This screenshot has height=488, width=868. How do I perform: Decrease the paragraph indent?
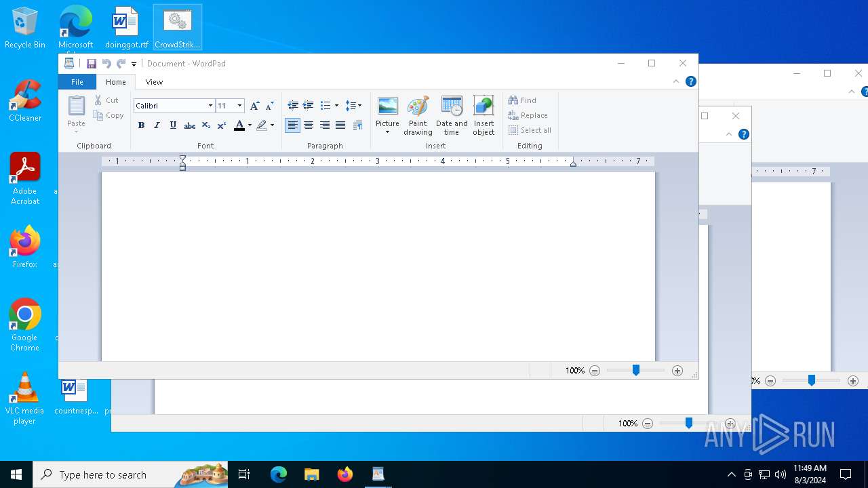pyautogui.click(x=293, y=106)
